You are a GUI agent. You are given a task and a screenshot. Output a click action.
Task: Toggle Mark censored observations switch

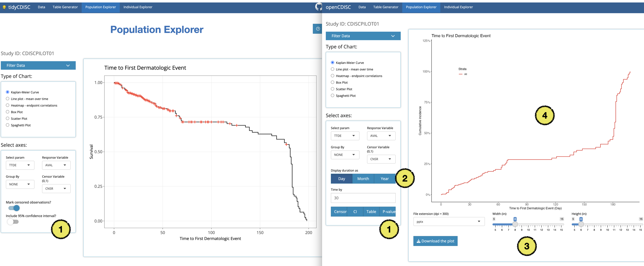tap(14, 208)
